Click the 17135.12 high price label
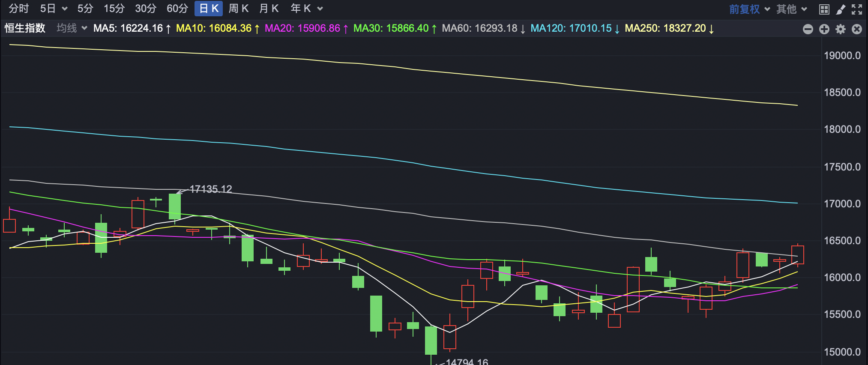 (211, 189)
